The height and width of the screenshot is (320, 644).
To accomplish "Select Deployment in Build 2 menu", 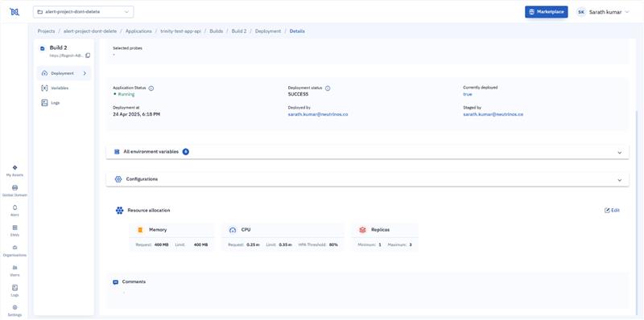I will 64,73.
